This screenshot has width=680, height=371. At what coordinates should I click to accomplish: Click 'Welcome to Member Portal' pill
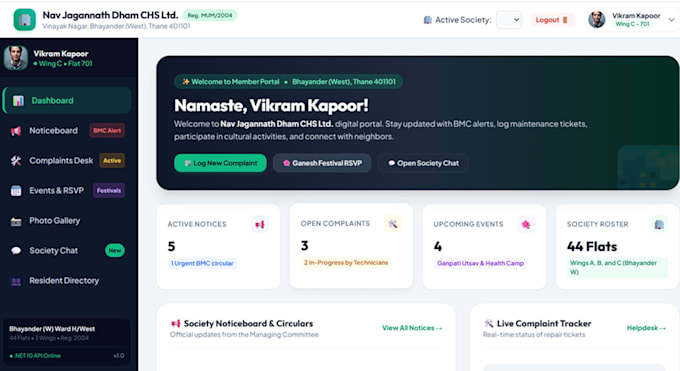(x=288, y=82)
